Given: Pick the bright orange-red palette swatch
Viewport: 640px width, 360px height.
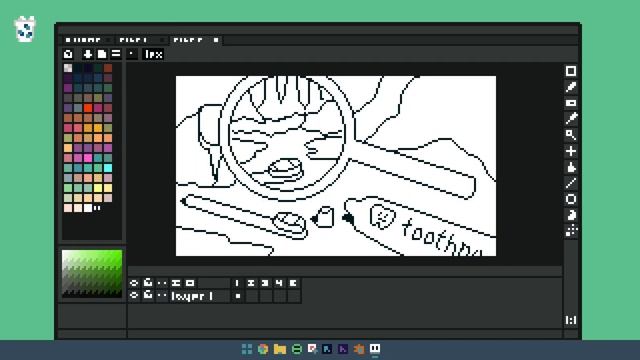Looking at the screenshot, I should (88, 108).
